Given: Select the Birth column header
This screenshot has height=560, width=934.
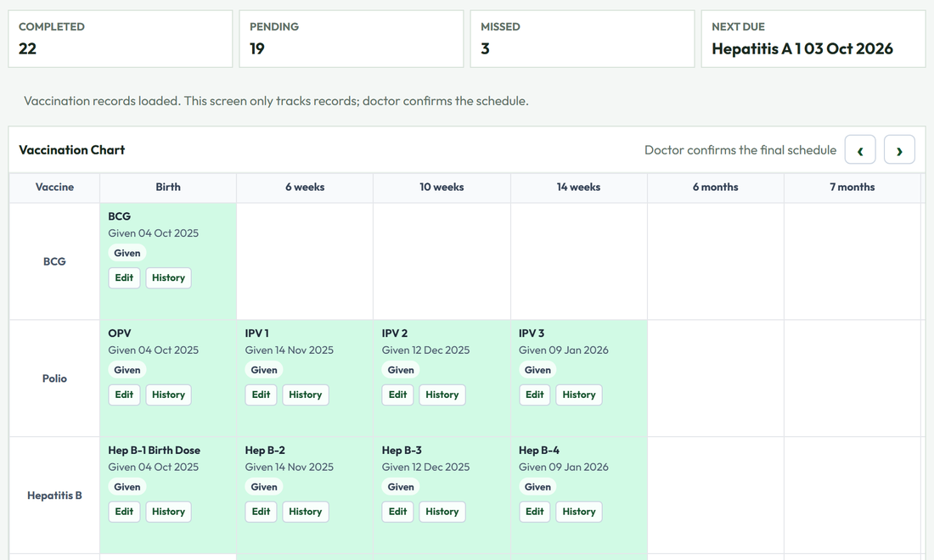Looking at the screenshot, I should pyautogui.click(x=168, y=188).
